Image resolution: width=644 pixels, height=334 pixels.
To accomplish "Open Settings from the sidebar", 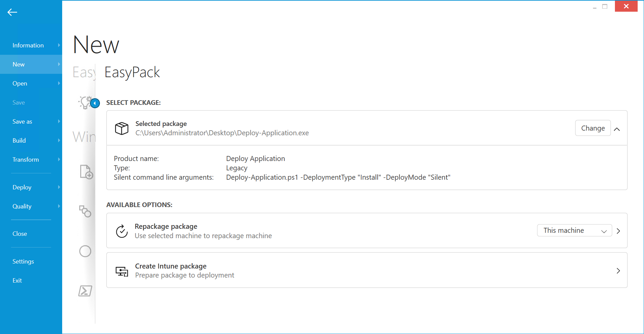I will [23, 261].
